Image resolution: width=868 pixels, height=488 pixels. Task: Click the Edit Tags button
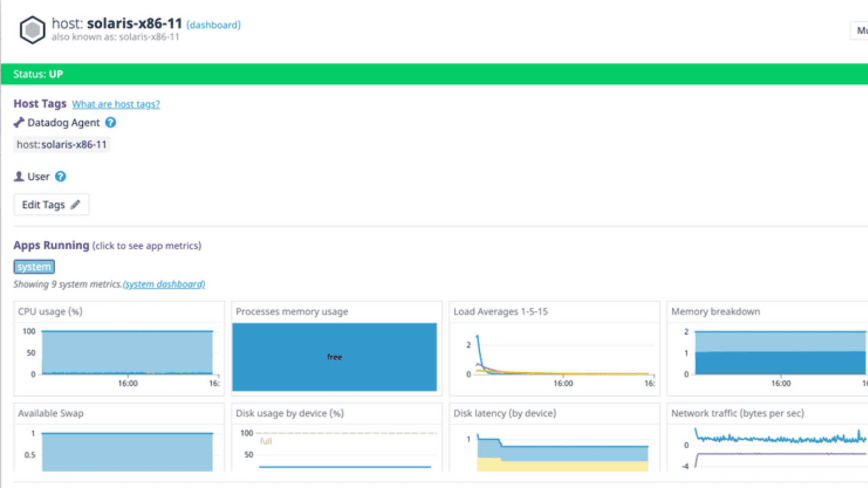(51, 205)
